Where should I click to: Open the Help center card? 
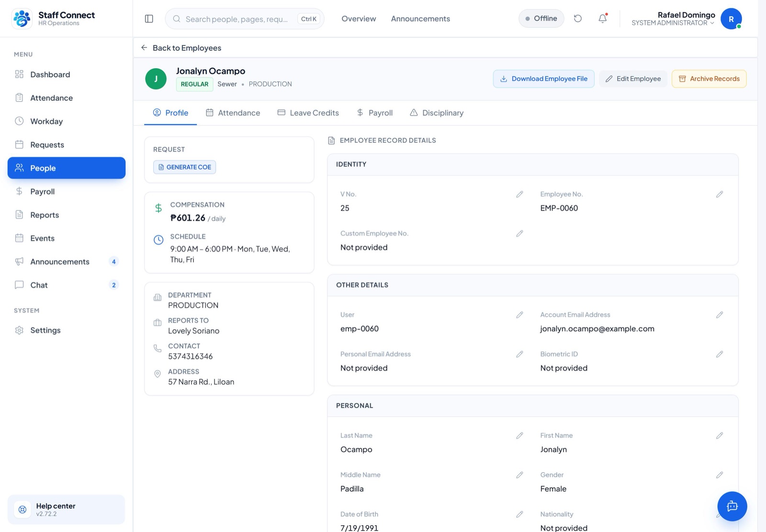point(67,509)
